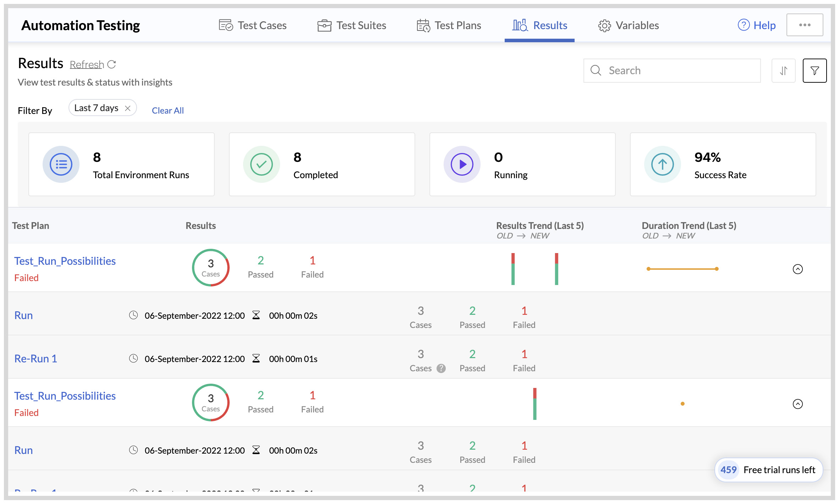Click the Running play icon
This screenshot has width=839, height=504.
462,164
